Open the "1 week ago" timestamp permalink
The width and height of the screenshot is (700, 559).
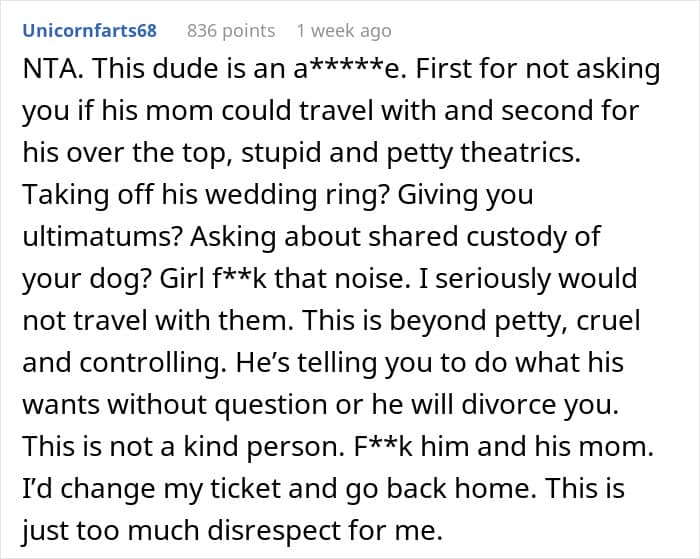coord(344,31)
